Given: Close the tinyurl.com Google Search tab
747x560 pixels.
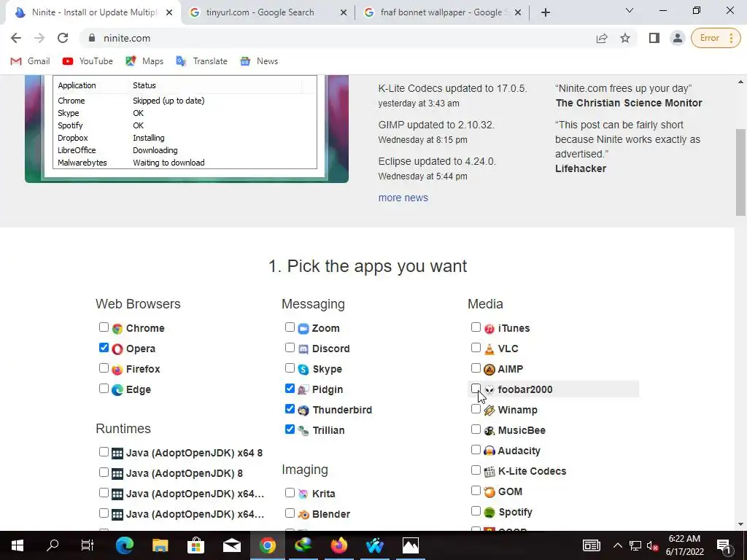Looking at the screenshot, I should tap(344, 13).
